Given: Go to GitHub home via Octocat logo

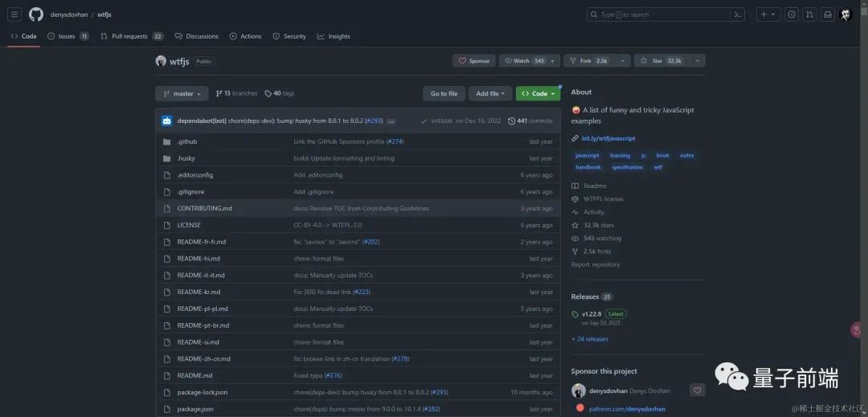Looking at the screenshot, I should [x=36, y=14].
